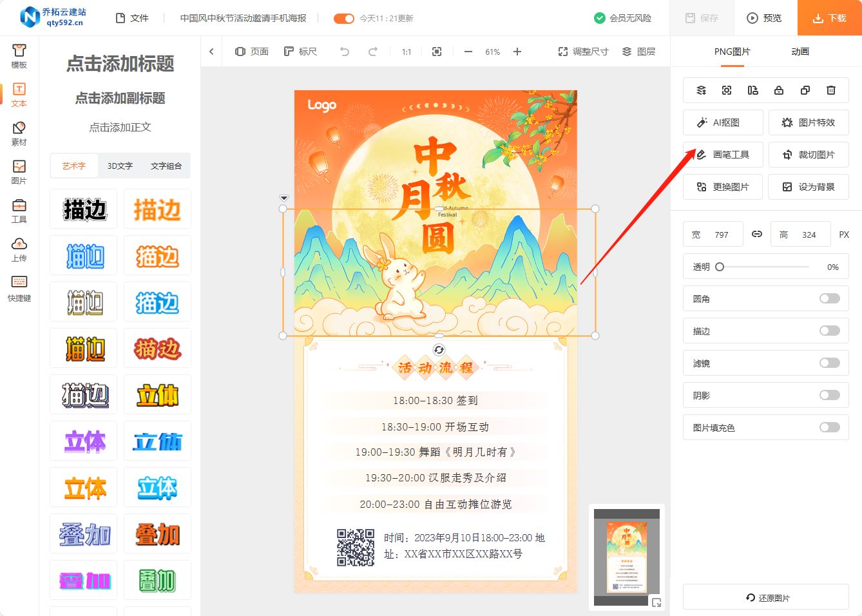This screenshot has height=616, width=862.
Task: Click the 下载 download button
Action: coord(830,18)
